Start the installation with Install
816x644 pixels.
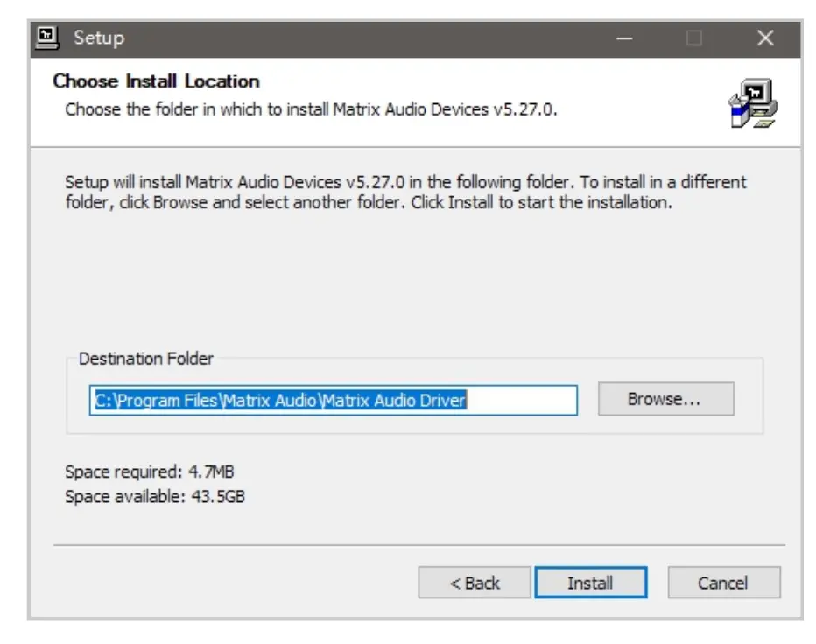pyautogui.click(x=590, y=583)
